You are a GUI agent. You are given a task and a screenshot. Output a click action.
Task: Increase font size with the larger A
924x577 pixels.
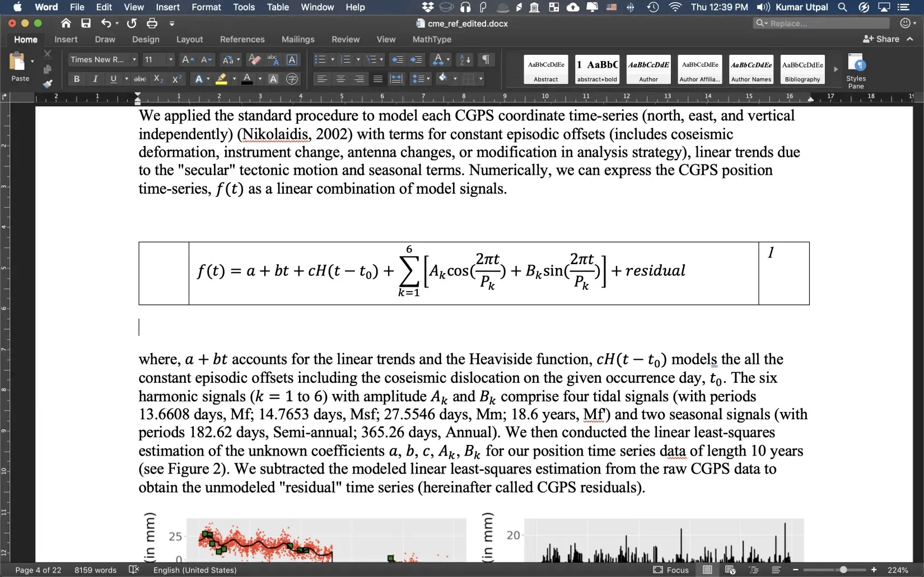click(x=188, y=59)
